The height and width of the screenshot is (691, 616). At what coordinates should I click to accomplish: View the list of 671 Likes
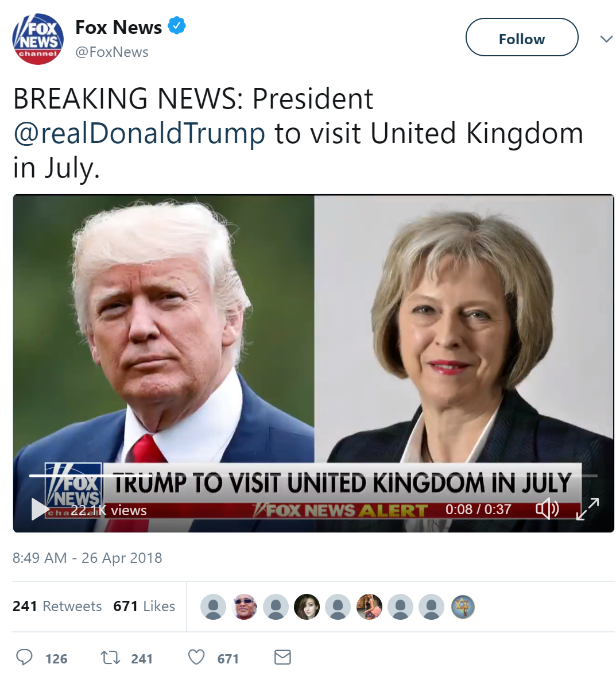pyautogui.click(x=144, y=606)
